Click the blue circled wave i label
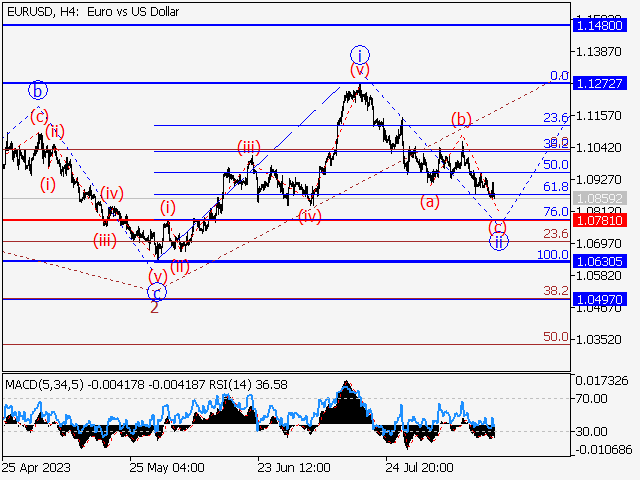The width and height of the screenshot is (640, 480). [x=360, y=55]
